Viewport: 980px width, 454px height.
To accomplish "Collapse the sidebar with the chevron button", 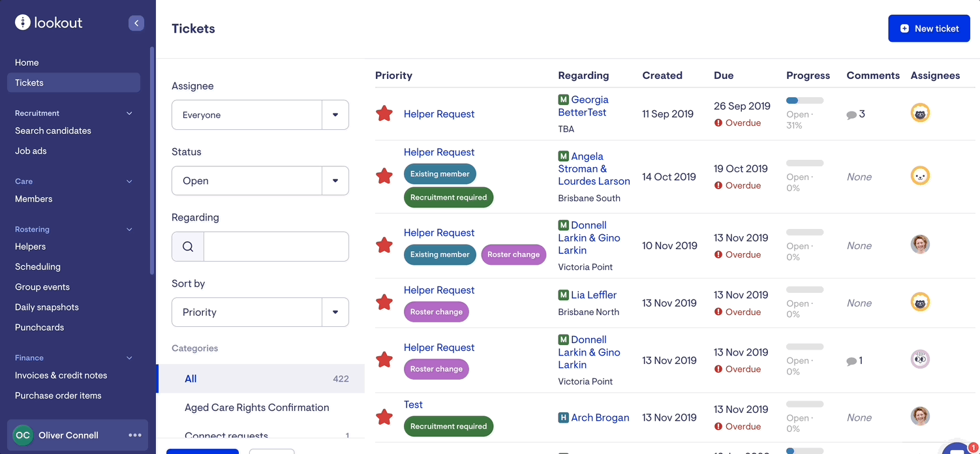I will pyautogui.click(x=136, y=23).
